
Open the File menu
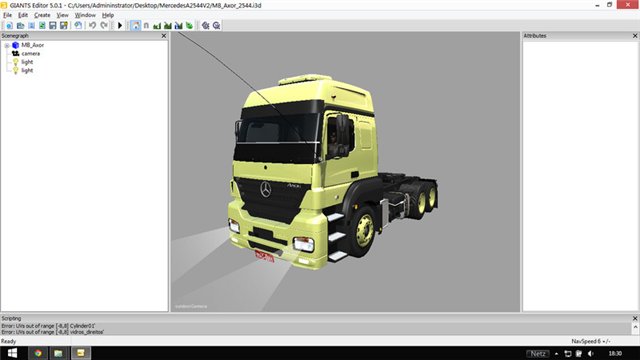pyautogui.click(x=7, y=15)
